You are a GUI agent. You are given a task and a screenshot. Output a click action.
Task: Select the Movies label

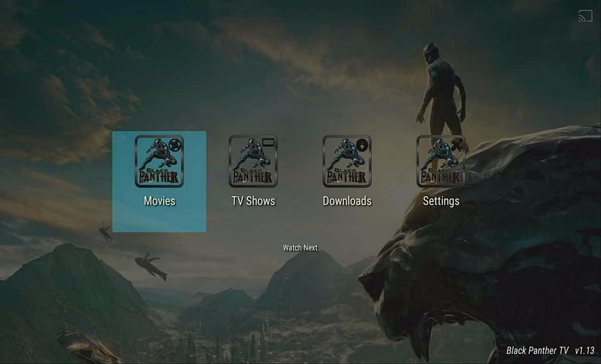click(x=159, y=201)
